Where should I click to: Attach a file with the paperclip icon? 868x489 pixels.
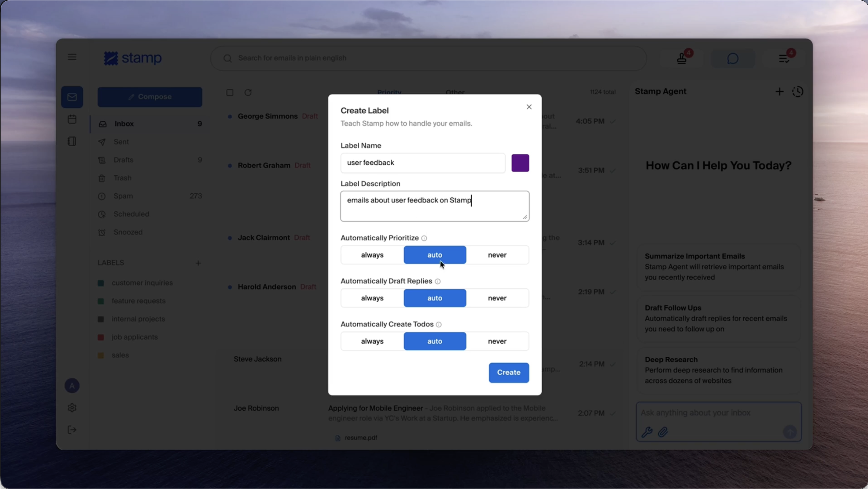click(663, 432)
